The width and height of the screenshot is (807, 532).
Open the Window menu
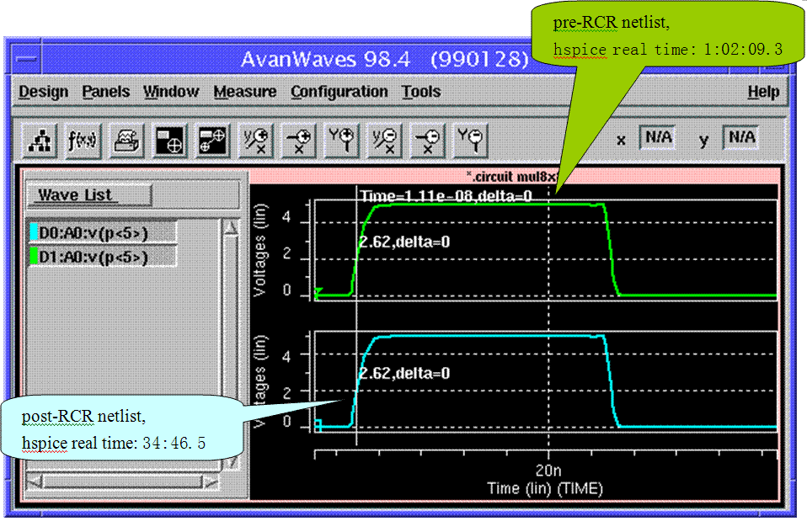(171, 92)
